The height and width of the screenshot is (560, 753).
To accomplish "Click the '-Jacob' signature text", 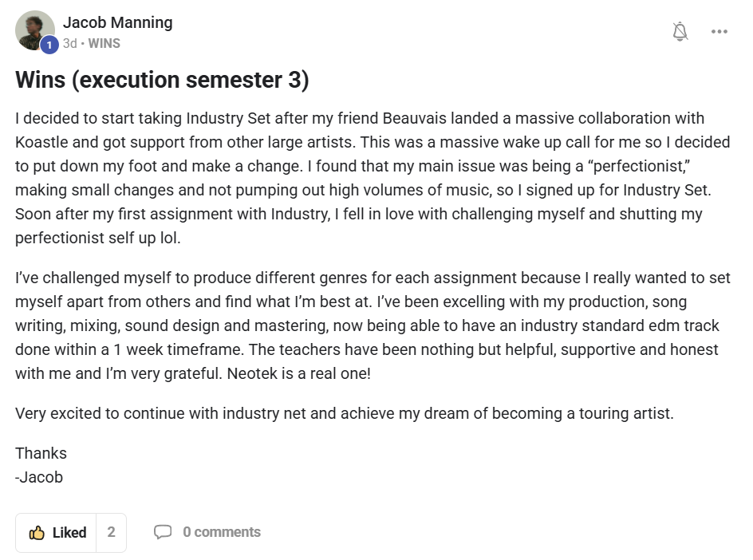I will [x=39, y=477].
